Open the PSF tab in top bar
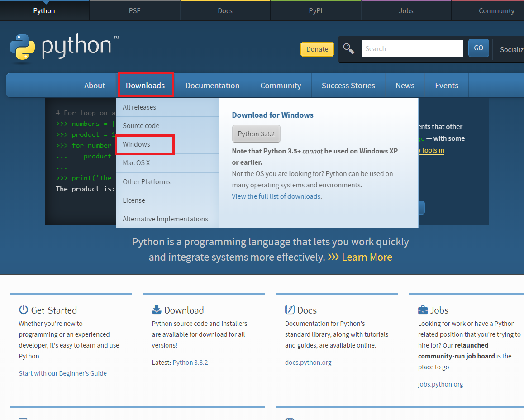The image size is (524, 420). [x=135, y=11]
